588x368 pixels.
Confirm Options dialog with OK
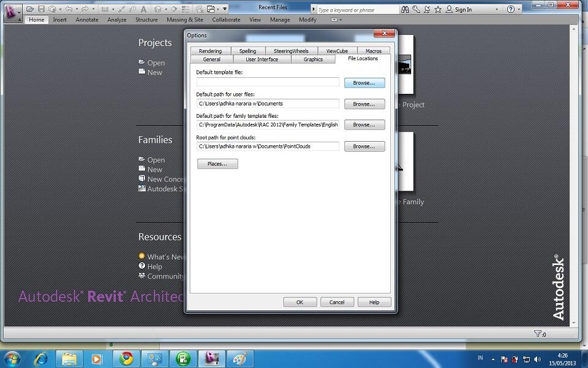(300, 302)
